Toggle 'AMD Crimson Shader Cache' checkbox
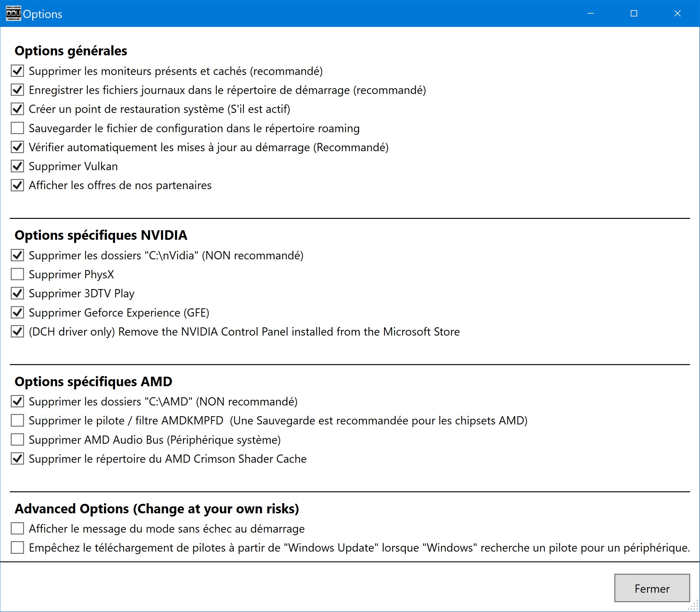 (17, 459)
